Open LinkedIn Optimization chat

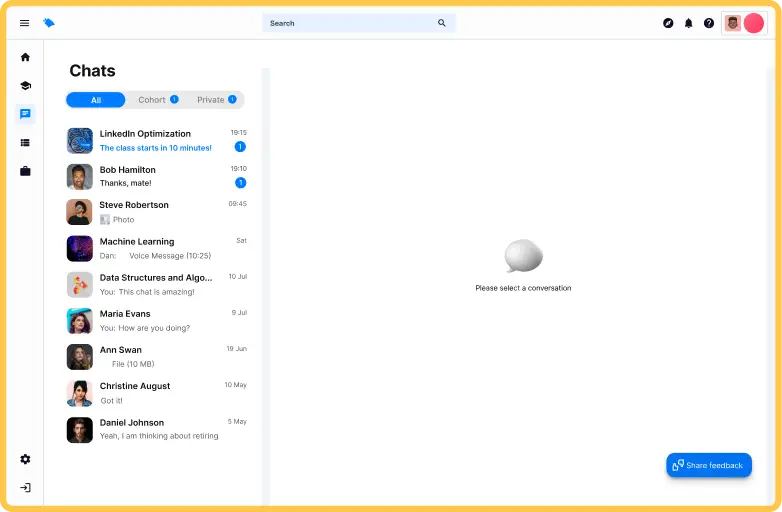tap(157, 141)
